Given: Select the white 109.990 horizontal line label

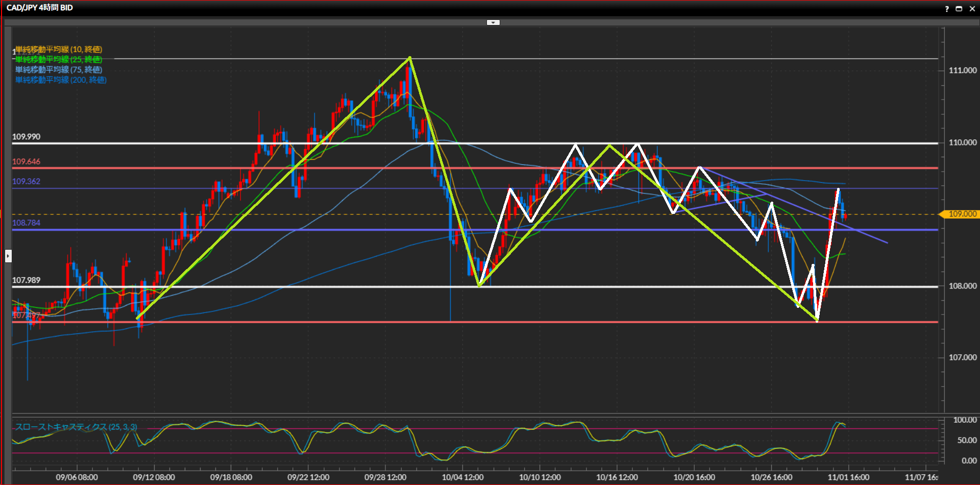Looking at the screenshot, I should coord(26,137).
